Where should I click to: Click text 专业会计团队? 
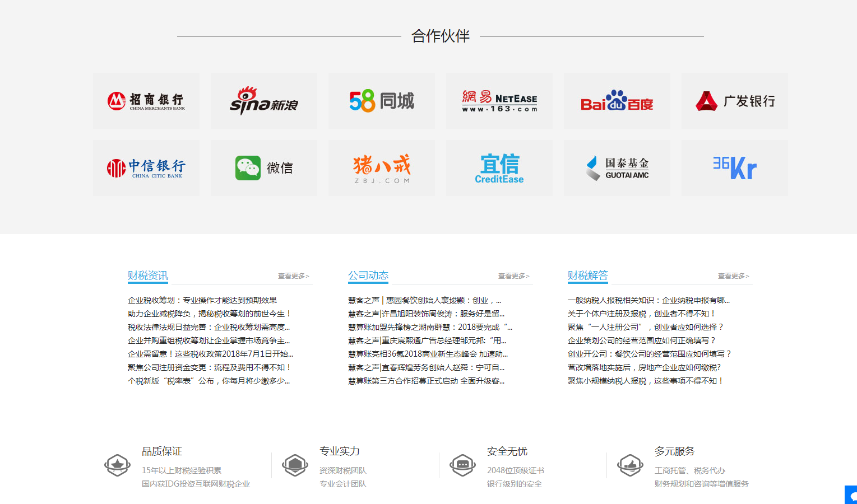click(x=343, y=484)
